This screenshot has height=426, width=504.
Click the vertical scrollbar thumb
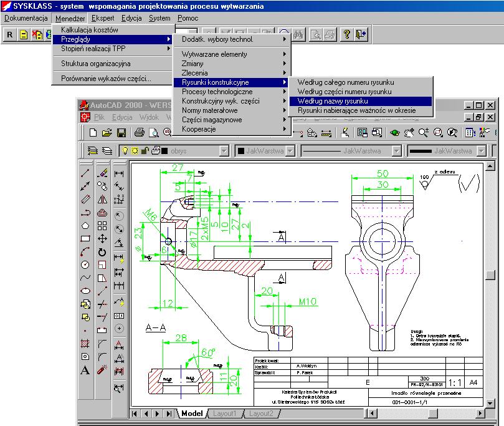point(490,275)
